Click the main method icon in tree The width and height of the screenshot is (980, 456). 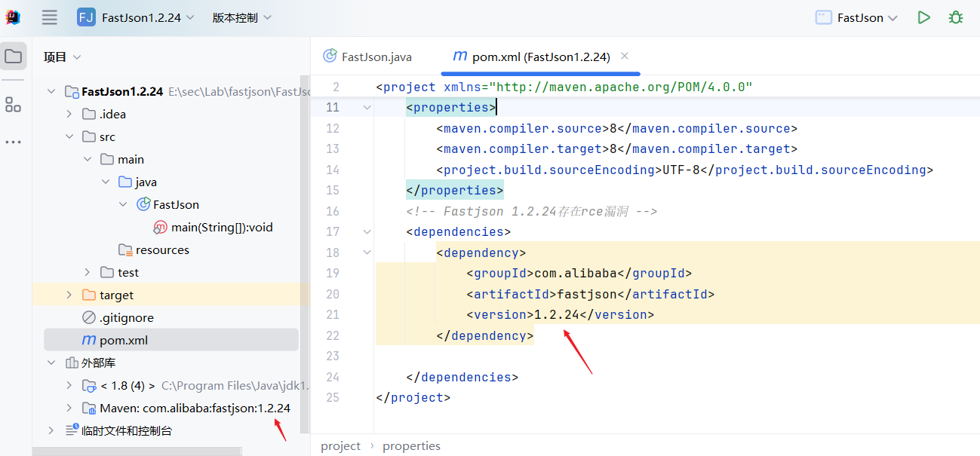161,227
